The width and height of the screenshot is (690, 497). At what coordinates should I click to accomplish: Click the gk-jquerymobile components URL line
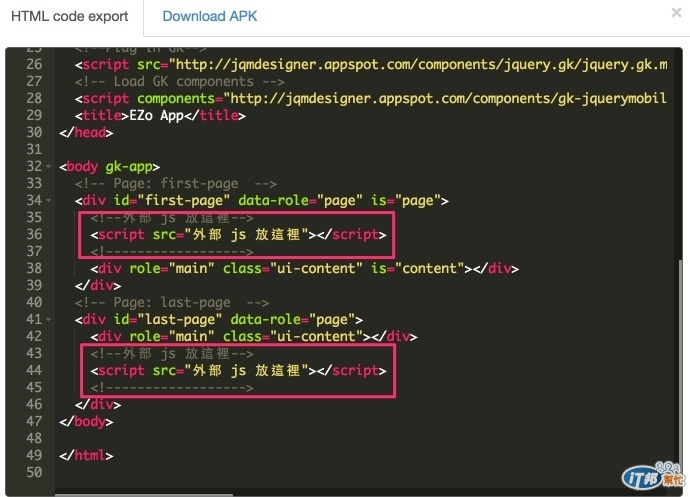click(x=370, y=98)
